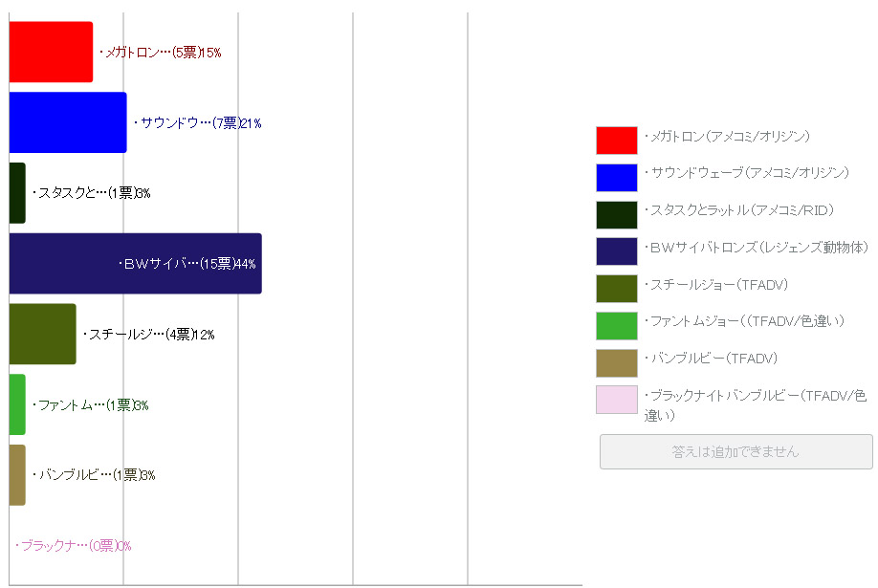
Task: Choose legend option メガトロン(アメコミ/オリジン)
Action: 727,137
